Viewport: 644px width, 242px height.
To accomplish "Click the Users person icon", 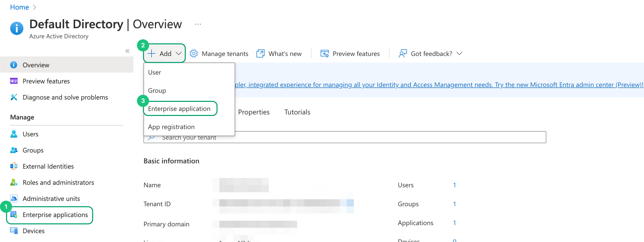I will click(14, 134).
